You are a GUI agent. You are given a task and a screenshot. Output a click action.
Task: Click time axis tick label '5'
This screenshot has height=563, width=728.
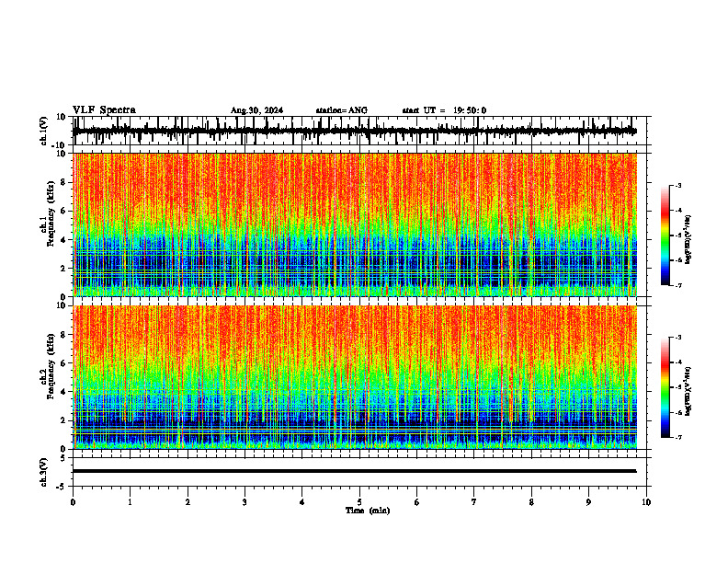[x=359, y=502]
